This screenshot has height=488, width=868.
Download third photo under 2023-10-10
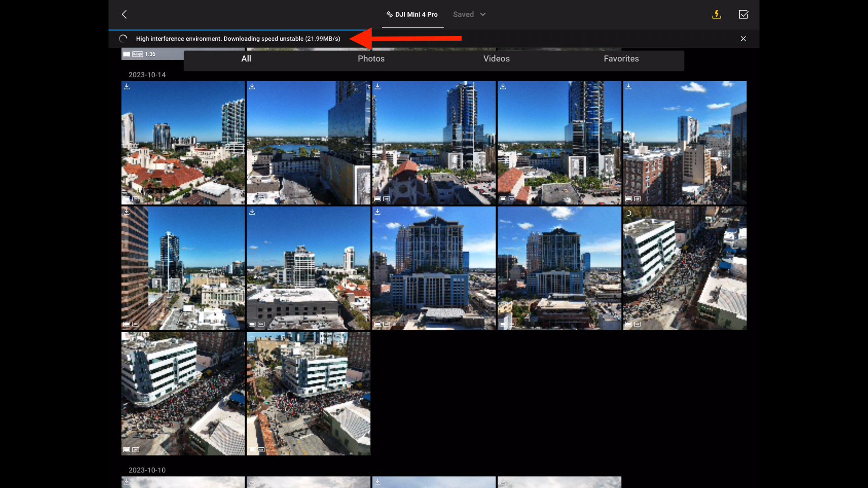(x=377, y=482)
